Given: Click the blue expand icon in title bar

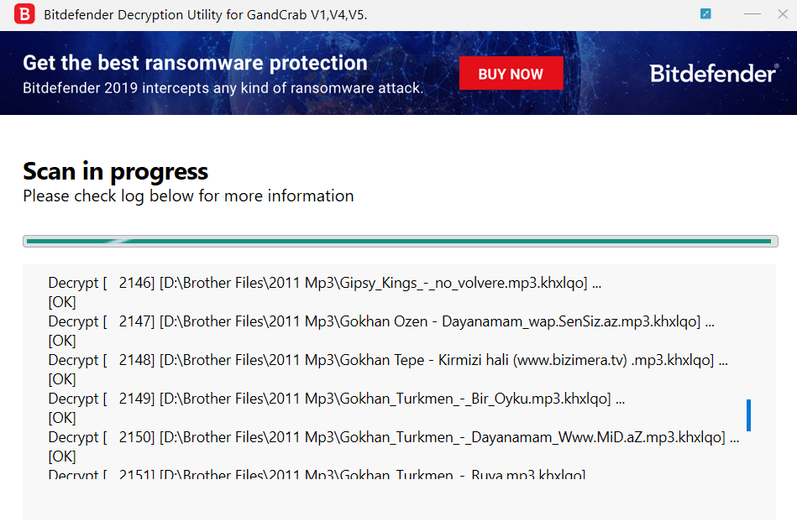Looking at the screenshot, I should point(705,14).
